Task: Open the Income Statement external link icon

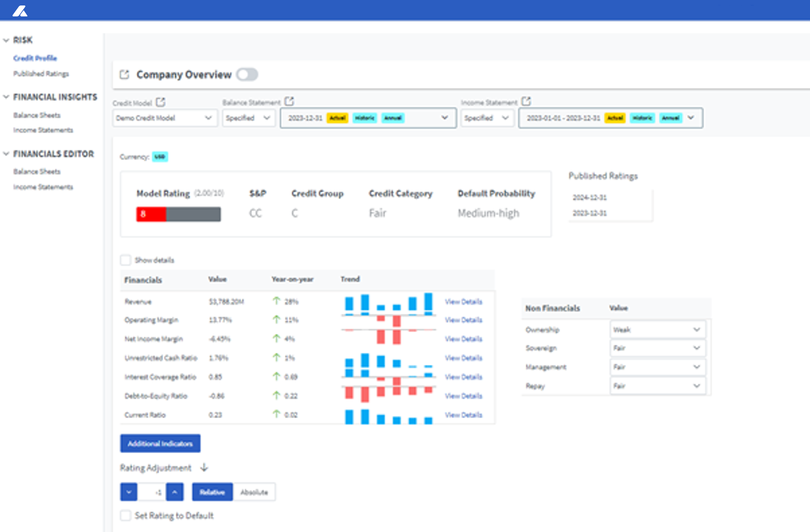Action: 526,102
